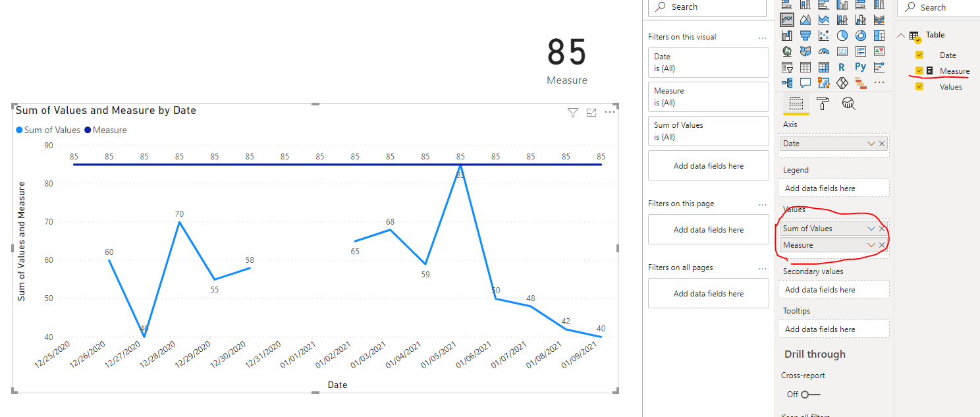Viewport: 980px width, 417px height.
Task: Switch to the Analytics tab
Action: [849, 103]
